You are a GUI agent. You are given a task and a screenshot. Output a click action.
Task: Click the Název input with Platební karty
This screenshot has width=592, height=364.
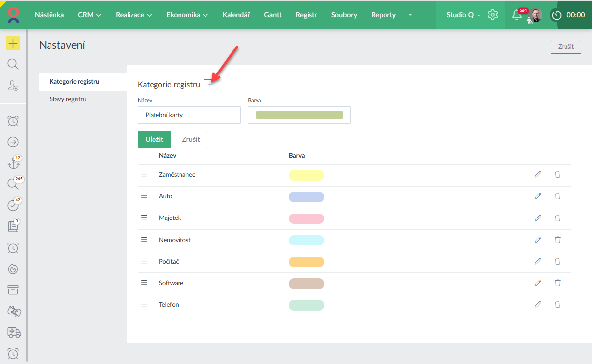[189, 115]
